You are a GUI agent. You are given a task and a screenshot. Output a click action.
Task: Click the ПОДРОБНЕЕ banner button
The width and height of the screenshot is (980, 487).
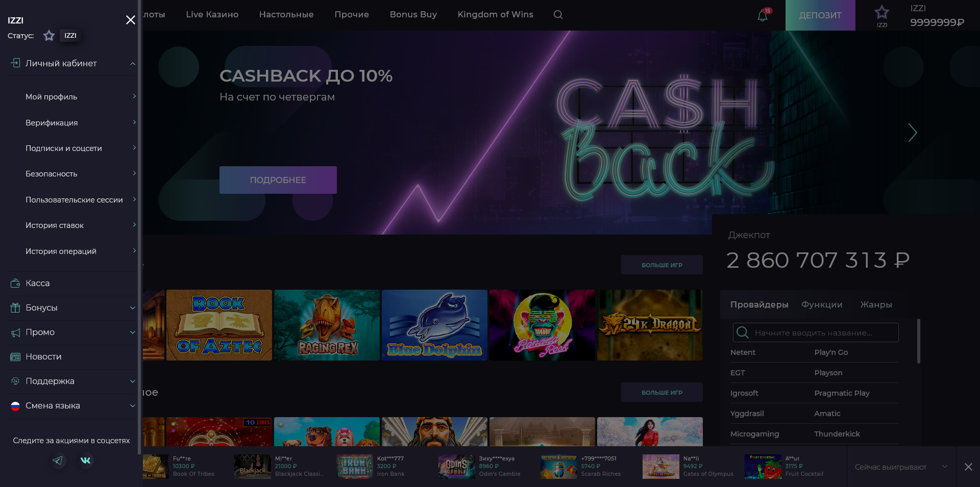coord(278,180)
